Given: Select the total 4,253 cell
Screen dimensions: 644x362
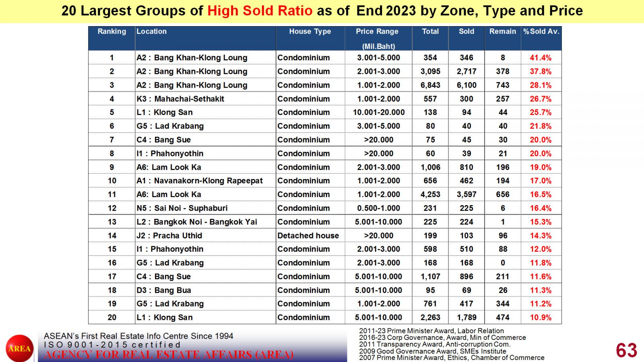Looking at the screenshot, I should 430,194.
